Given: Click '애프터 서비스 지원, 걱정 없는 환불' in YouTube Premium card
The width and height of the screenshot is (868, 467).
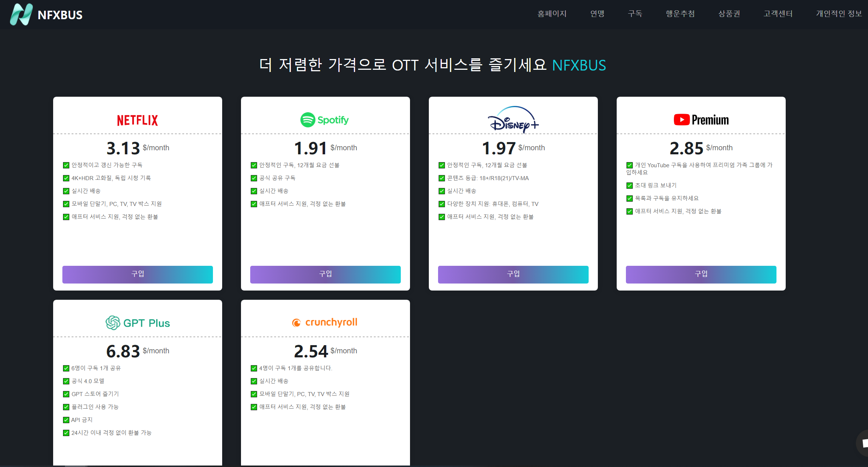Looking at the screenshot, I should 678,211.
